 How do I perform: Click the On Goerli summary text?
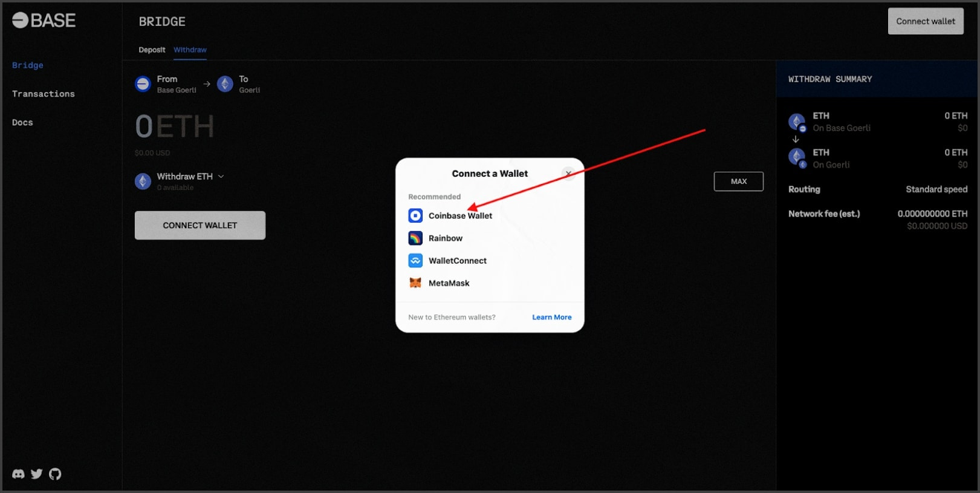pyautogui.click(x=831, y=165)
